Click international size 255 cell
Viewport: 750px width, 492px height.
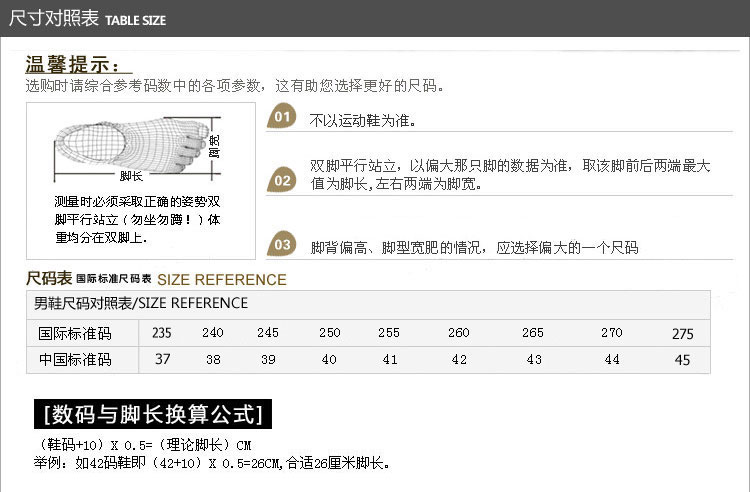tap(389, 333)
